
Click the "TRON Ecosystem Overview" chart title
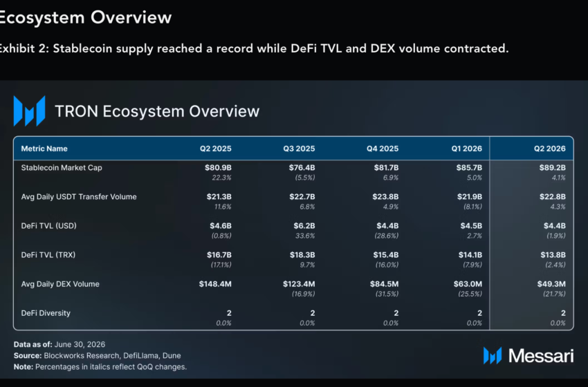click(x=157, y=111)
